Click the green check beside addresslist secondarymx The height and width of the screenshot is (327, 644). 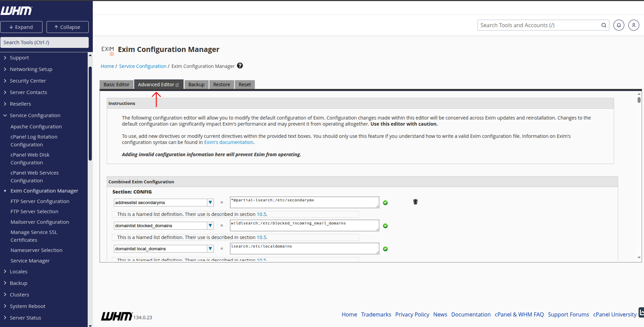tap(385, 203)
